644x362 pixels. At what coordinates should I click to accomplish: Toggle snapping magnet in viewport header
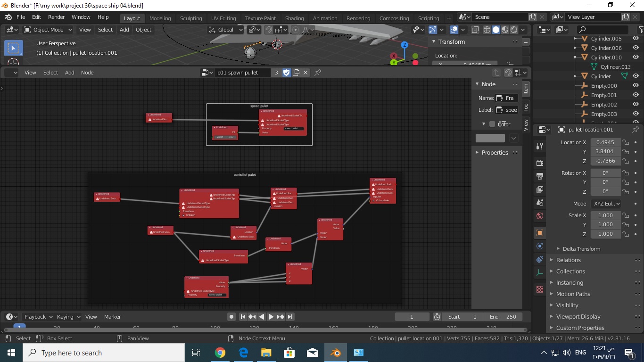[268, 30]
